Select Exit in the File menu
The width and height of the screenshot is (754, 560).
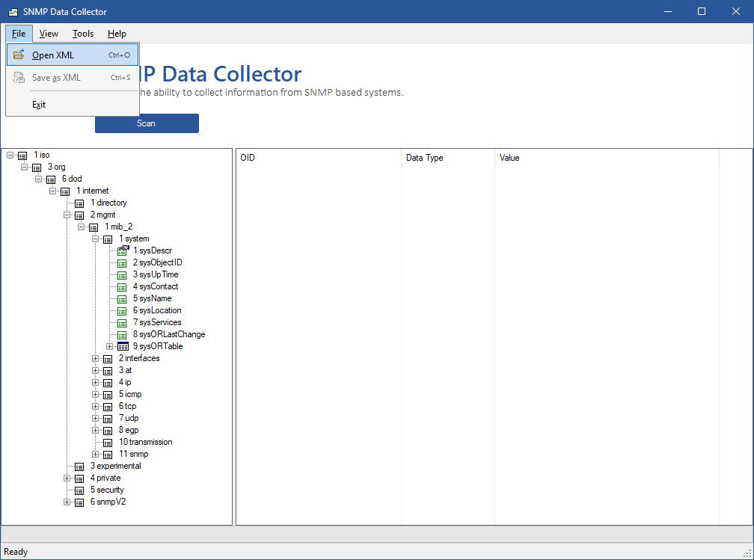[39, 105]
